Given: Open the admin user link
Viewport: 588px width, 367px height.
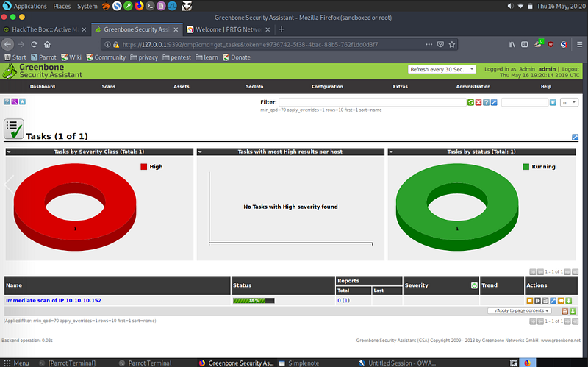Looking at the screenshot, I should (547, 69).
